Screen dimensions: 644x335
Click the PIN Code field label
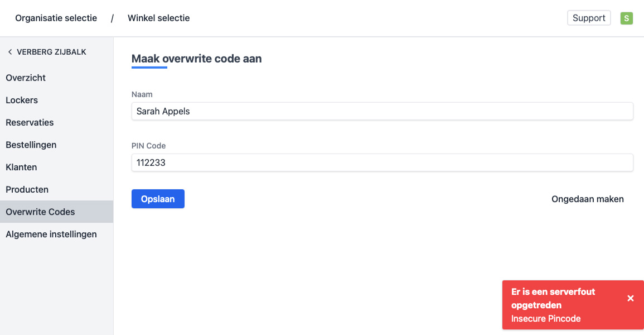click(x=148, y=146)
